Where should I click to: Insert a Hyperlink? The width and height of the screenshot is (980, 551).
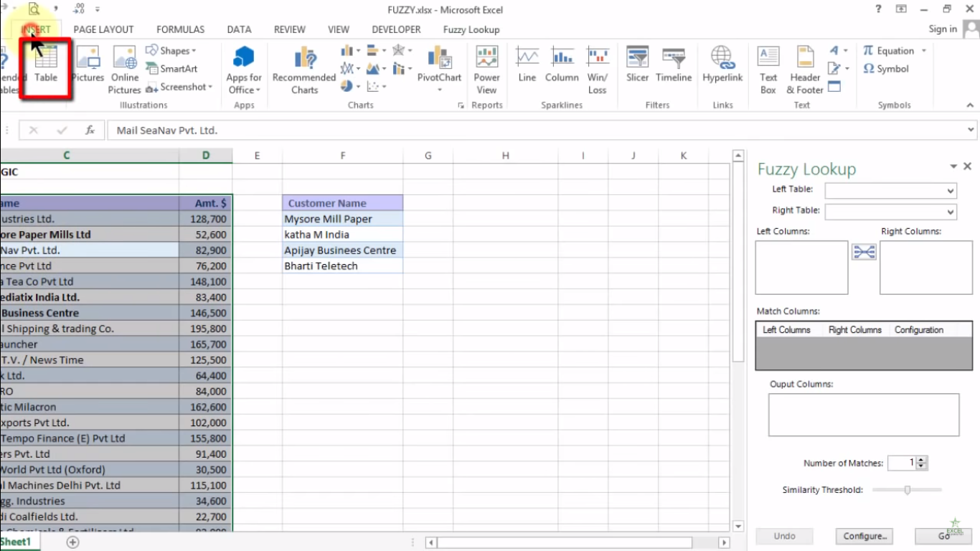(x=722, y=65)
